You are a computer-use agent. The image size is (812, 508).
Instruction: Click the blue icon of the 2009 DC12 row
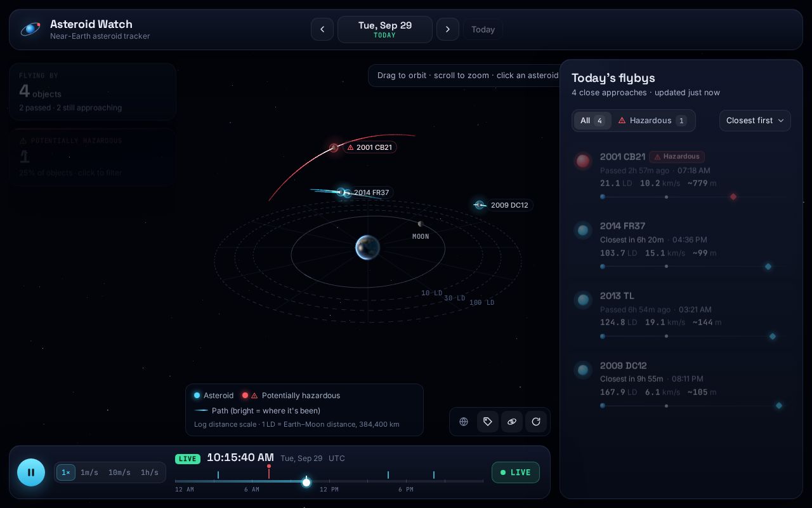[x=583, y=370]
